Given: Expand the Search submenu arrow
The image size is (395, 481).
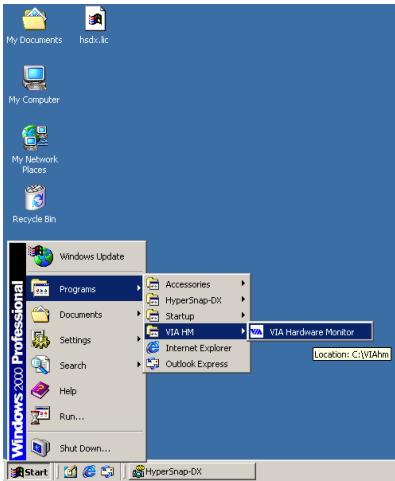Looking at the screenshot, I should 139,364.
